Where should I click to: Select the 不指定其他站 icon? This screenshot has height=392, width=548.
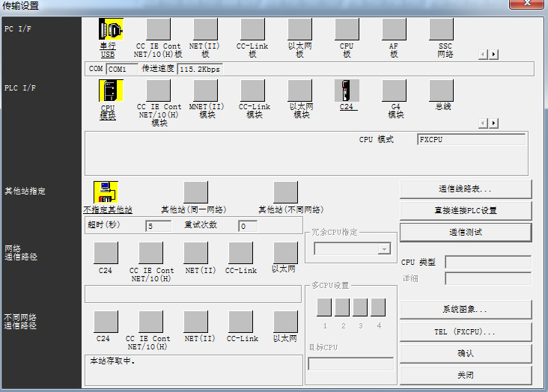pos(106,192)
